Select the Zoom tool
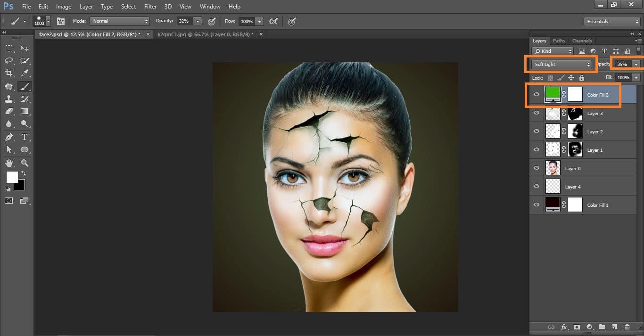Image resolution: width=644 pixels, height=336 pixels. click(25, 163)
